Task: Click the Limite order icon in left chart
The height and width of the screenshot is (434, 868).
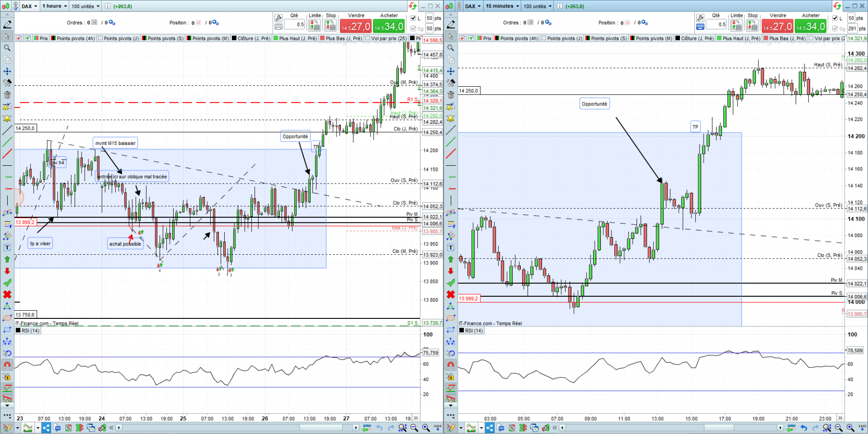Action: tap(315, 25)
